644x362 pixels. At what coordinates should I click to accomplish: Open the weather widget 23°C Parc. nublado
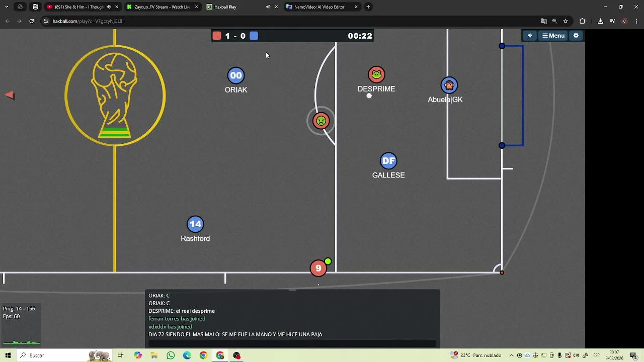[x=476, y=355]
